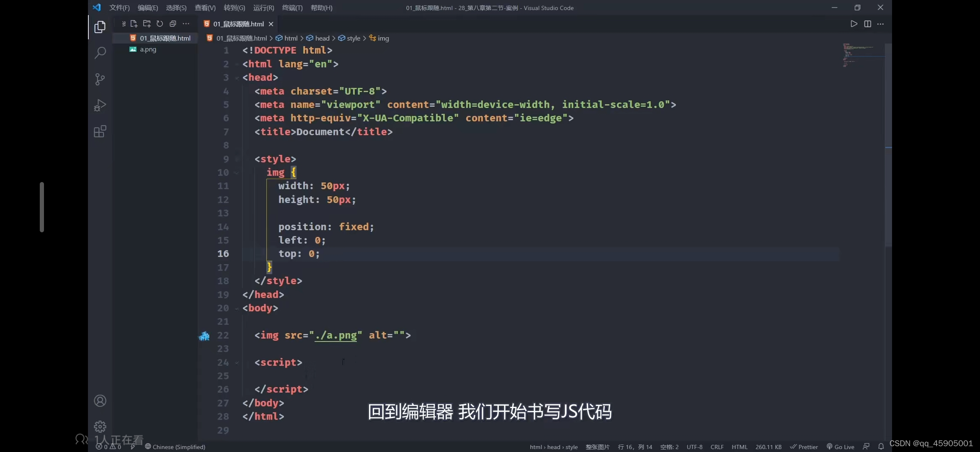Click the Refresh Explorer icon
Image resolution: width=980 pixels, height=452 pixels.
[160, 24]
